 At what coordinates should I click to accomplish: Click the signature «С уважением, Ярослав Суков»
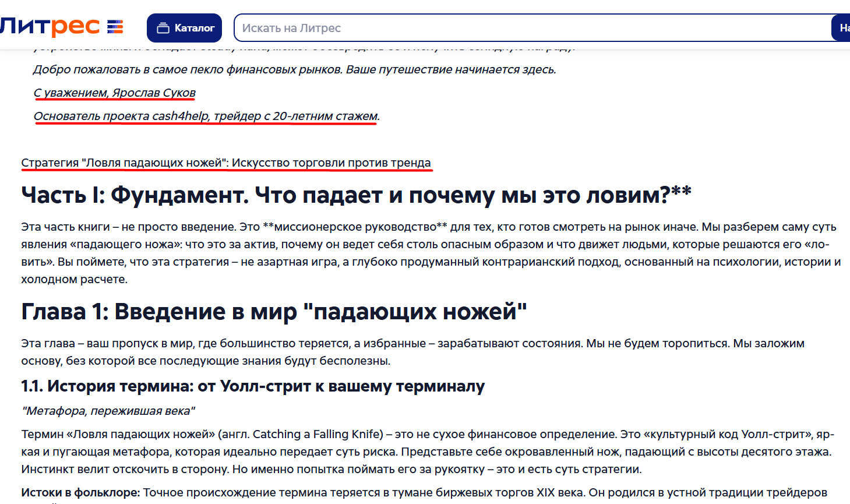click(x=114, y=93)
